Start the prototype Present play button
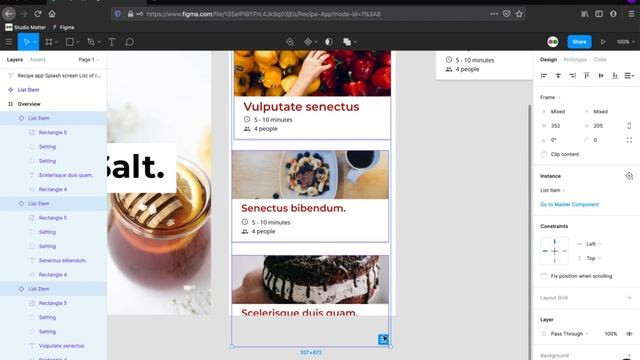The image size is (640, 360). click(603, 42)
